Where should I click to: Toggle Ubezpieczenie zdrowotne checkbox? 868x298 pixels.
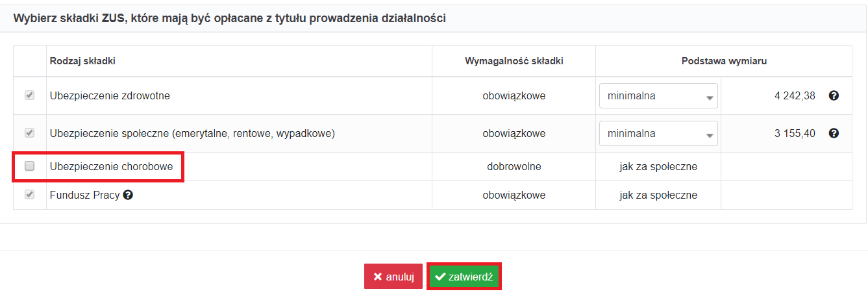coord(29,96)
